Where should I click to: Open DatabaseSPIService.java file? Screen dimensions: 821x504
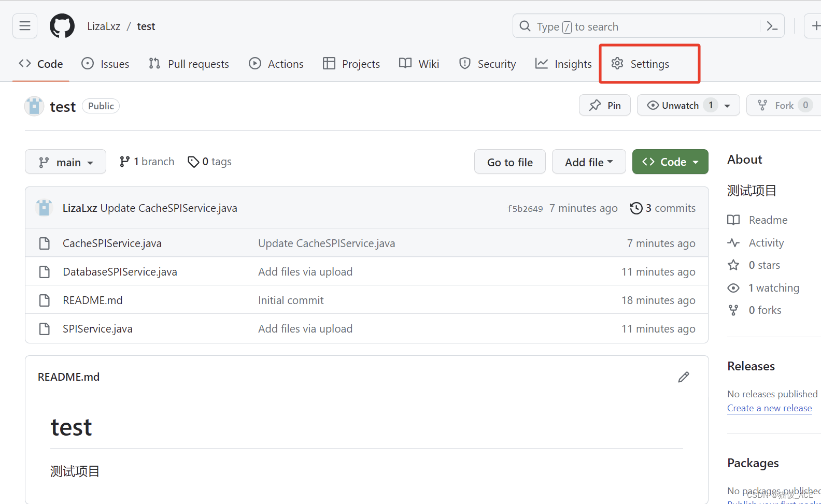coord(120,272)
